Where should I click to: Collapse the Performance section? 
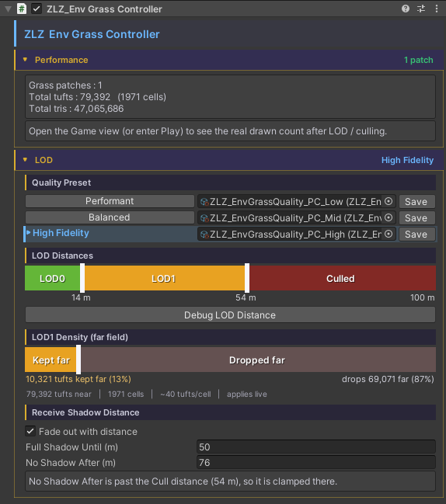(x=25, y=60)
